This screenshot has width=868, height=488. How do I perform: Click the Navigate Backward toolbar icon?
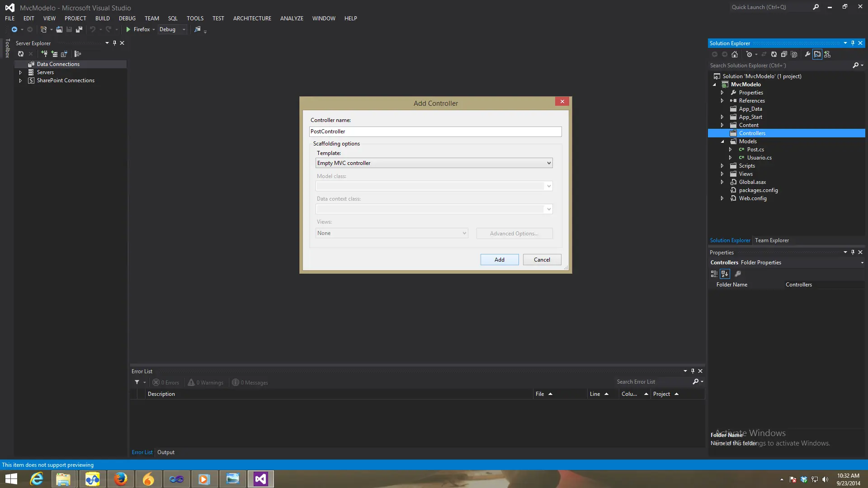pyautogui.click(x=14, y=29)
